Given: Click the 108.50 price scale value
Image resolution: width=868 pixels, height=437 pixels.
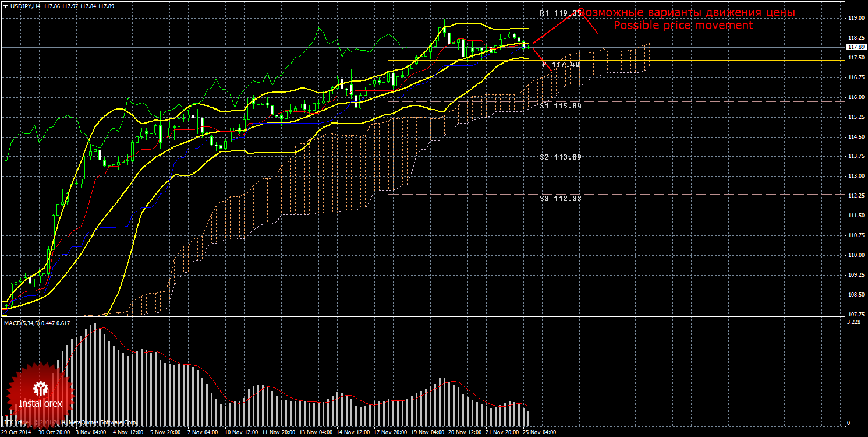Looking at the screenshot, I should (856, 295).
